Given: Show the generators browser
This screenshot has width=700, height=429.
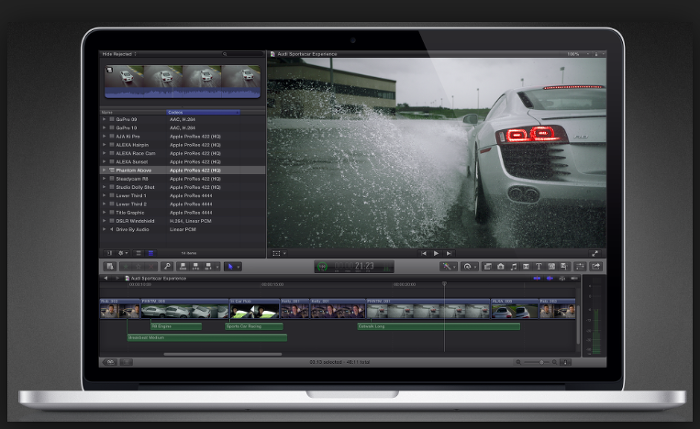Looking at the screenshot, I should [551, 266].
